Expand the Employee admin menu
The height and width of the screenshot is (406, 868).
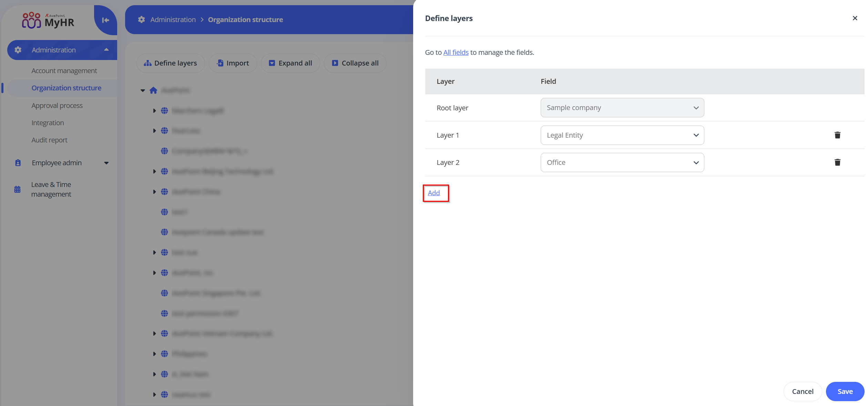click(x=106, y=163)
